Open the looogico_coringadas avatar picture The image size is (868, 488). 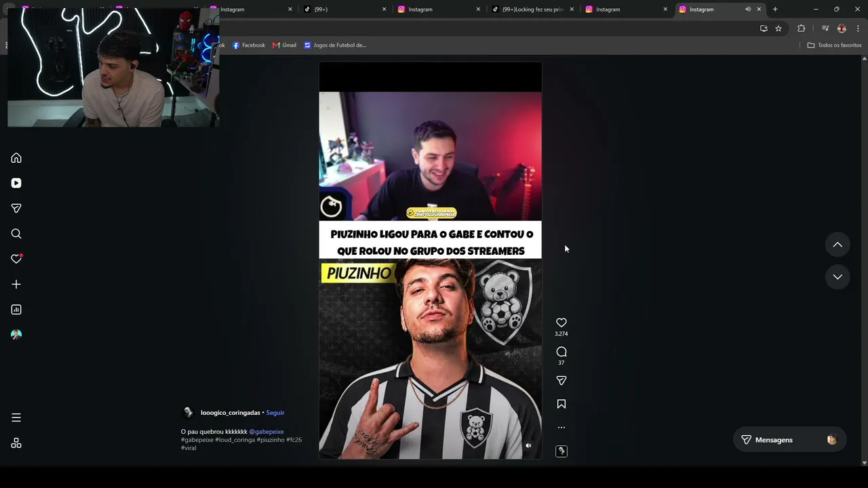coord(189,412)
